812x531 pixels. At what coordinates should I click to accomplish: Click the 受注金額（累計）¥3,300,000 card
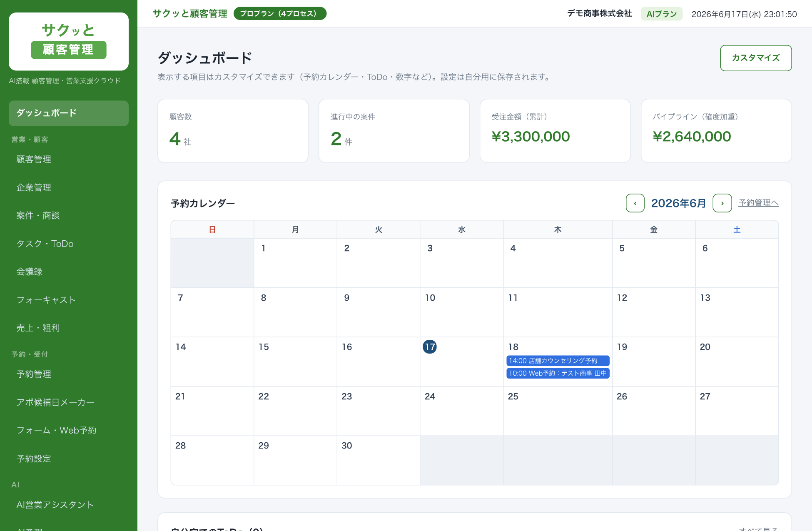pyautogui.click(x=555, y=131)
